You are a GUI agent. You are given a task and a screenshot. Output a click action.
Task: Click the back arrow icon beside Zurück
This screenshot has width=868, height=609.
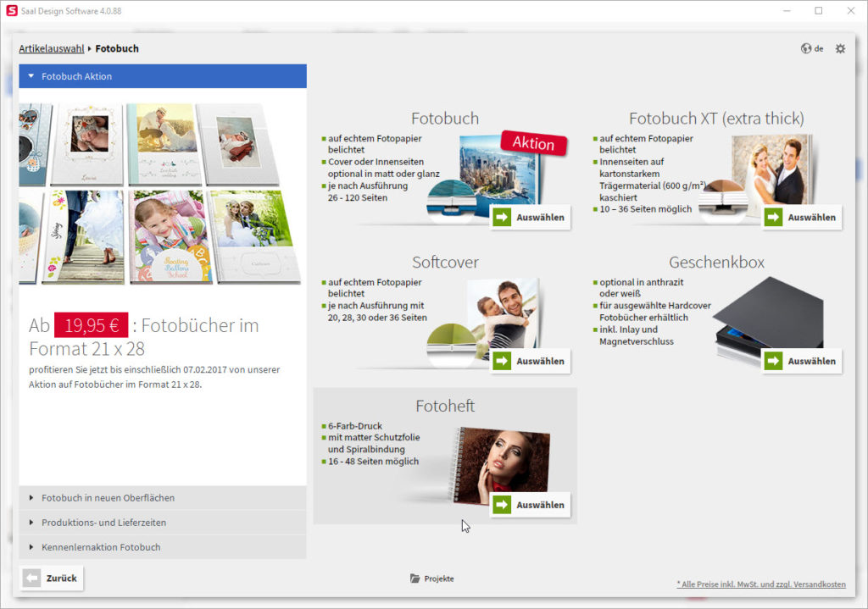coord(31,578)
